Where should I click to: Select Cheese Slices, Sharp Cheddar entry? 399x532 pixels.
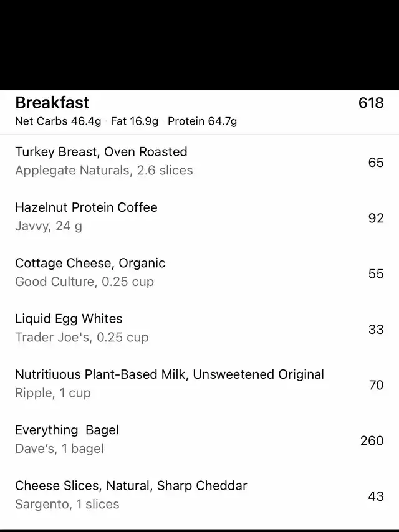point(131,486)
